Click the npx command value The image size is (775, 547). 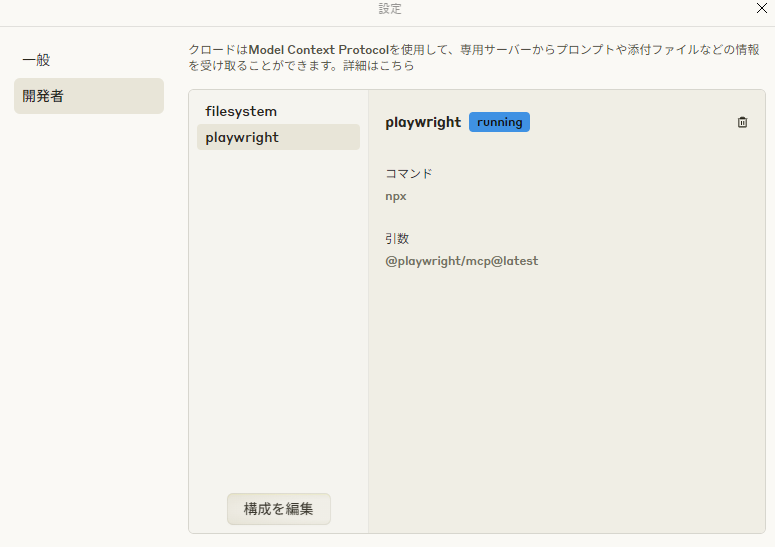(396, 196)
